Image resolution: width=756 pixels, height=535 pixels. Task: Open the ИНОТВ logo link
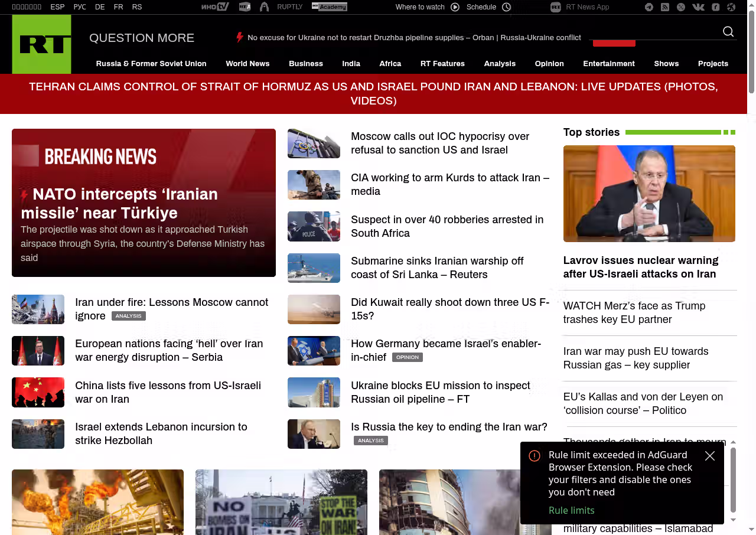(214, 7)
